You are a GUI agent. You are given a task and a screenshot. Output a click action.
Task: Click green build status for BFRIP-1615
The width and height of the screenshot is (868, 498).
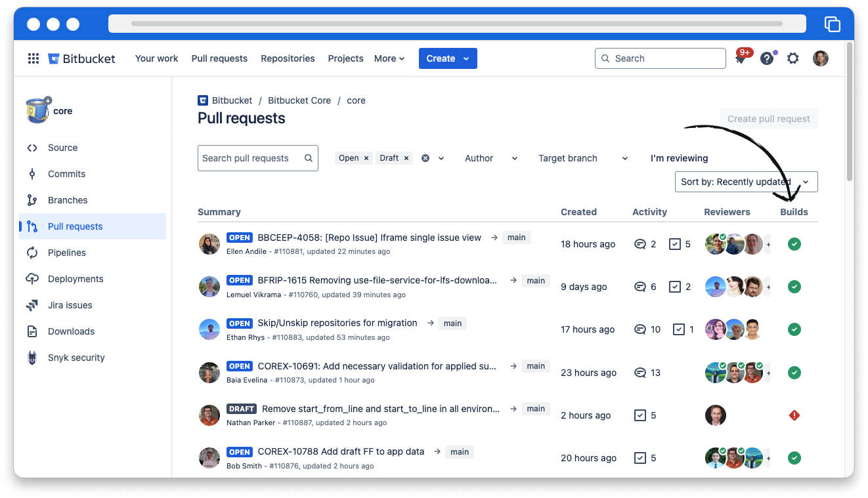[794, 287]
